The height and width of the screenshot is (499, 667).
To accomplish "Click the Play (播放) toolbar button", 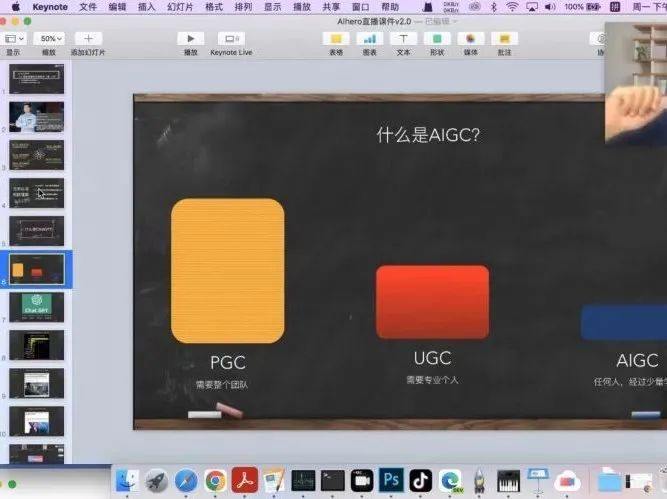I will tap(191, 39).
